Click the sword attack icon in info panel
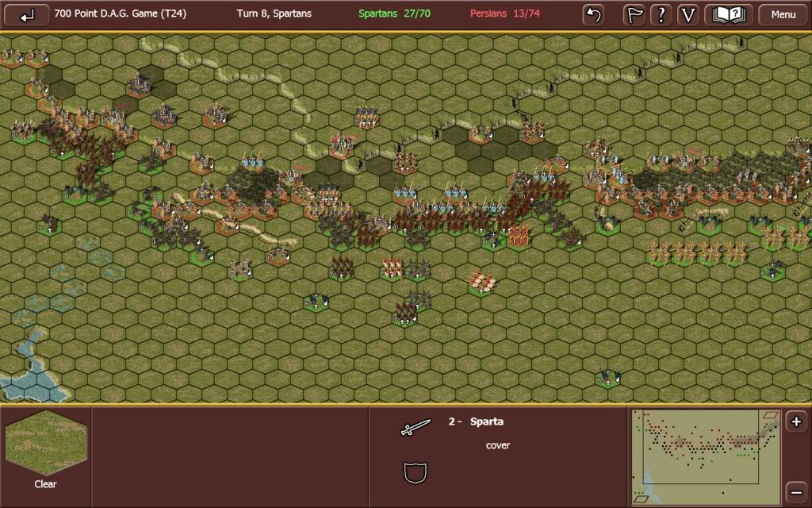This screenshot has width=812, height=508. tap(416, 428)
